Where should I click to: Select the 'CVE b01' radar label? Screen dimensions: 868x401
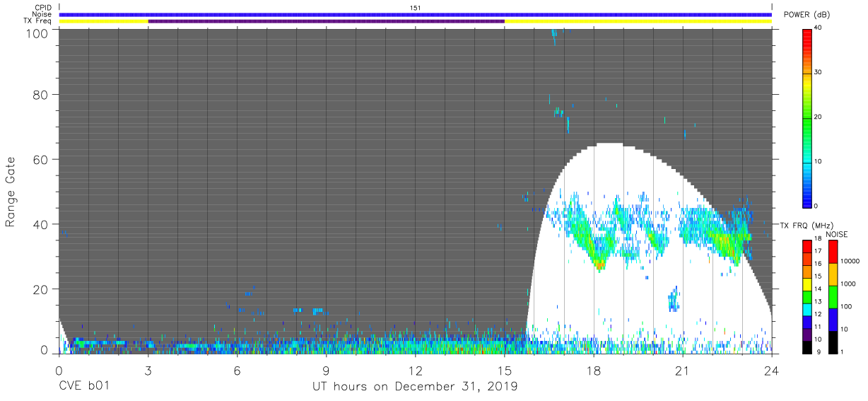(x=84, y=387)
